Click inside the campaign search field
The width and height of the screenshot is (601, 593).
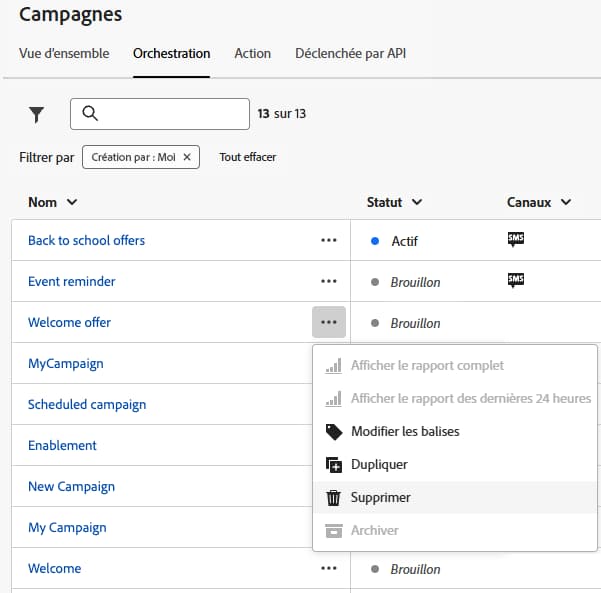click(170, 114)
